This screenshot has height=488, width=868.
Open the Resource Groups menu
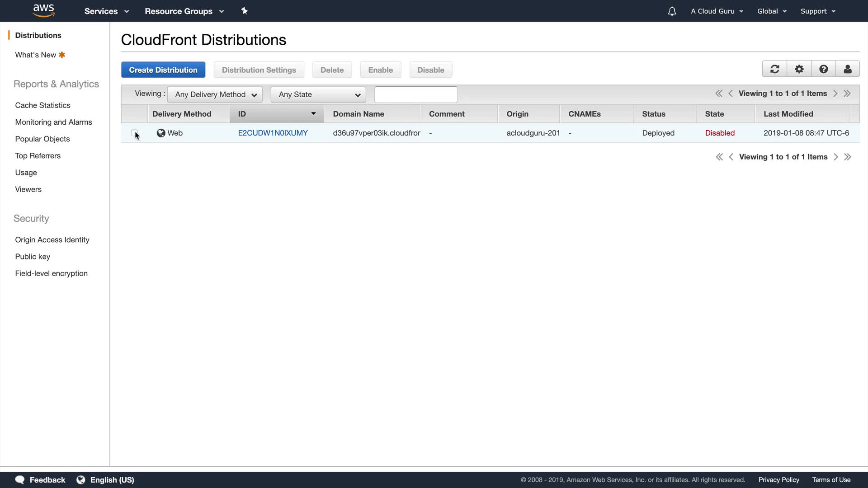click(x=184, y=11)
